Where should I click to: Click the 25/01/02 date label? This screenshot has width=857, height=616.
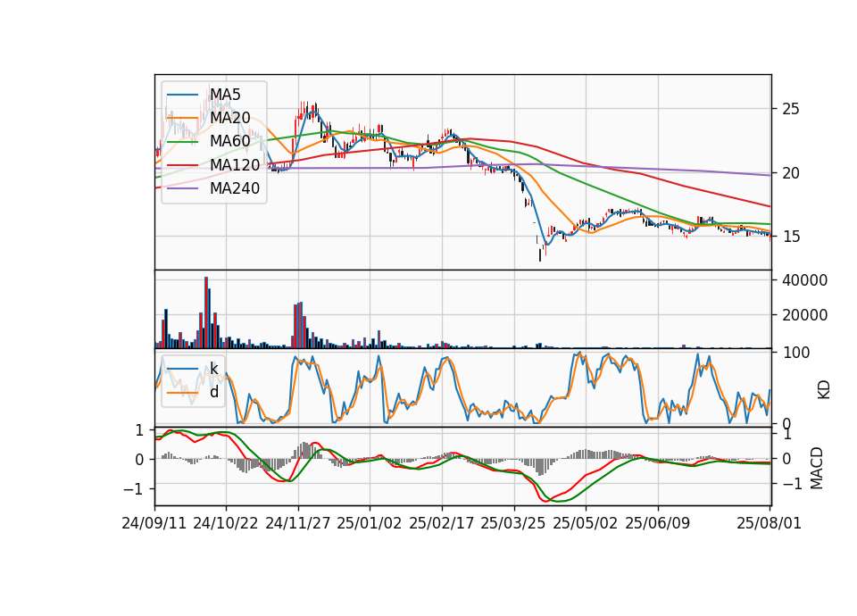pyautogui.click(x=370, y=523)
